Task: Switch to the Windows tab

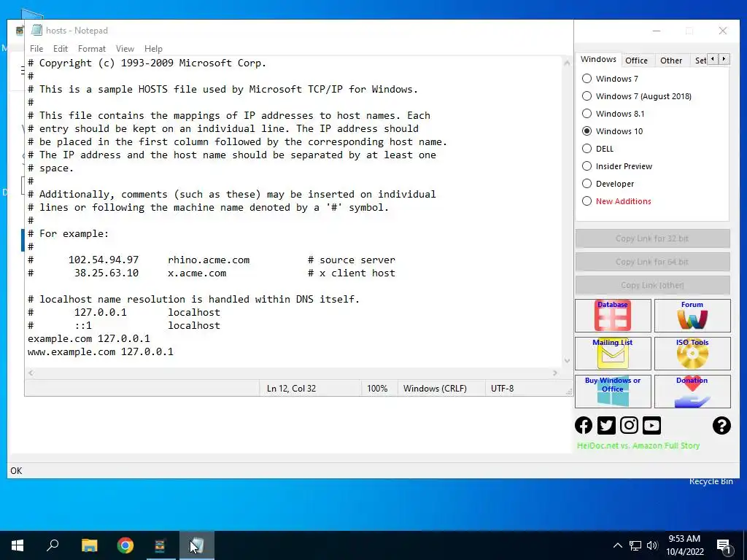Action: (598, 59)
